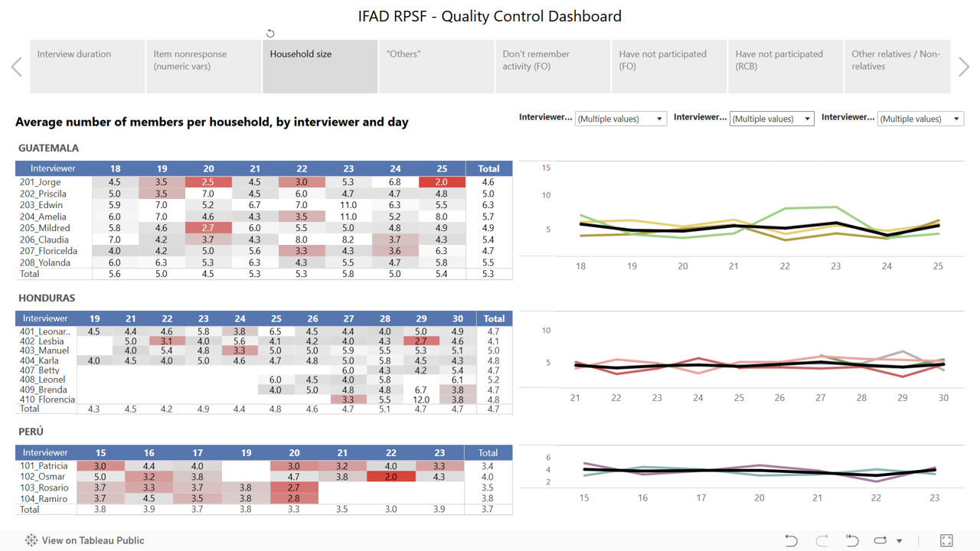Click Guatemala Interviewer column header
The image size is (980, 551).
54,168
